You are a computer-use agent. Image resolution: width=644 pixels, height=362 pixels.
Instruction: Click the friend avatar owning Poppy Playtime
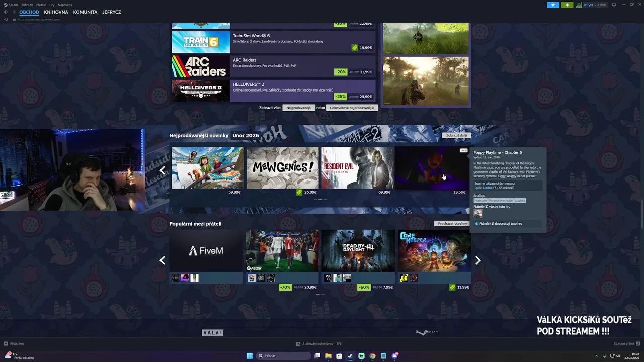(478, 214)
